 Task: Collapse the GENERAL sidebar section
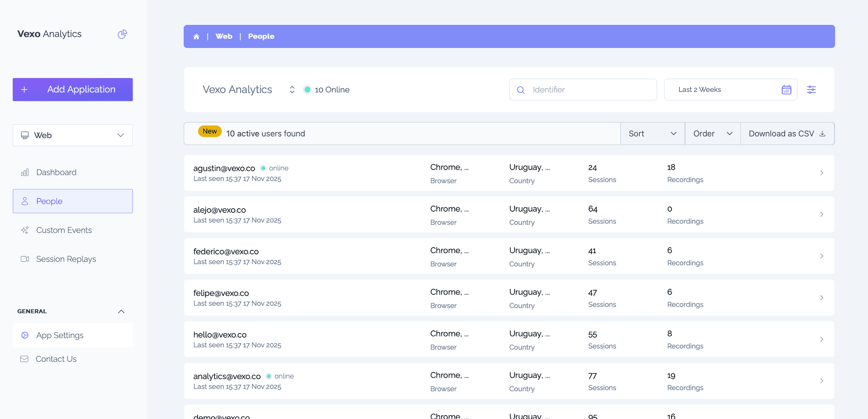pyautogui.click(x=121, y=311)
